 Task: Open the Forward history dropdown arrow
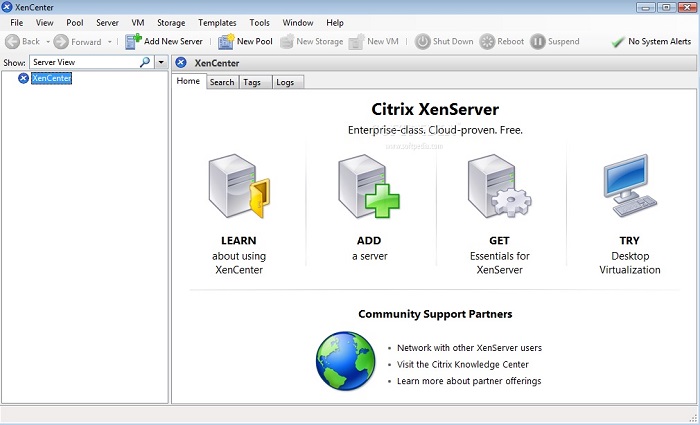(x=109, y=42)
